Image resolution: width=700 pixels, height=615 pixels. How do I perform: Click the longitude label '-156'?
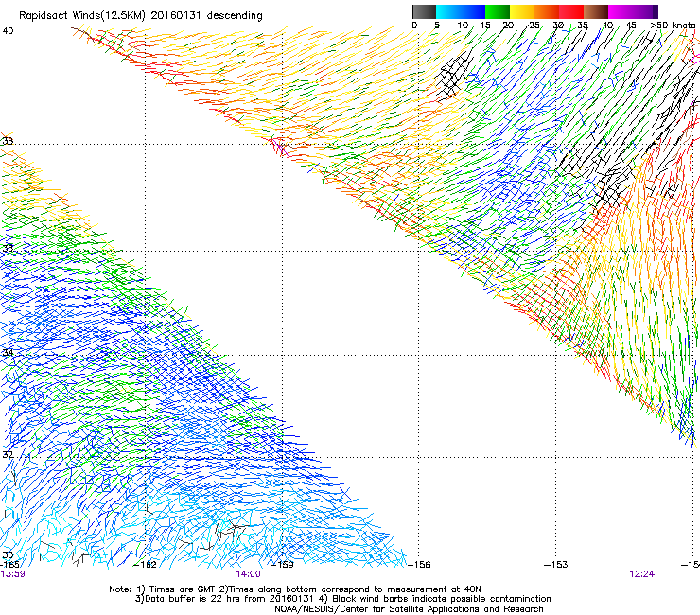420,565
